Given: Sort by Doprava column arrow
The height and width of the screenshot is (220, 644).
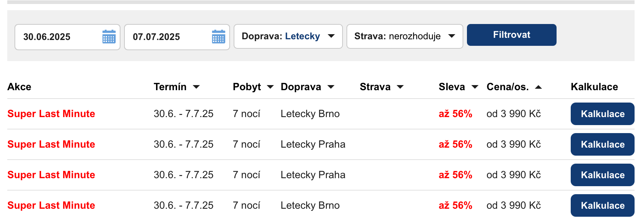Looking at the screenshot, I should 331,87.
